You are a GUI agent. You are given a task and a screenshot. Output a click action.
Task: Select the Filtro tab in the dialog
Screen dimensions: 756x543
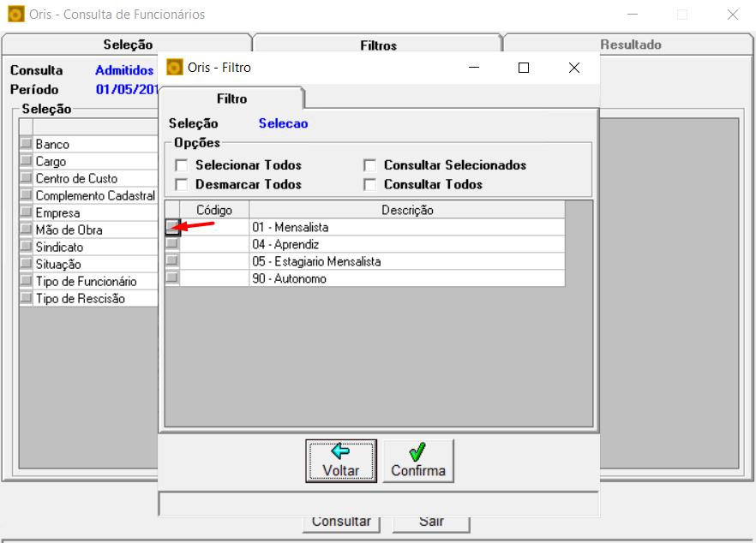click(231, 98)
